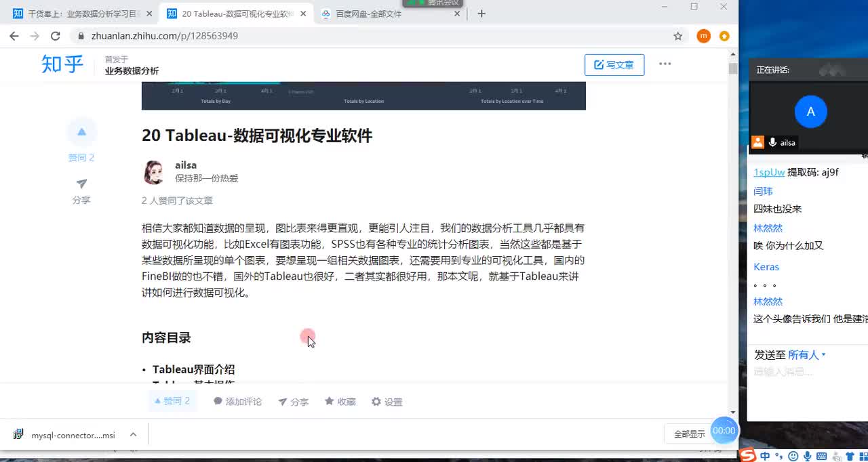Click the Tableau界面介绍 contents entry
The height and width of the screenshot is (462, 868).
[193, 369]
